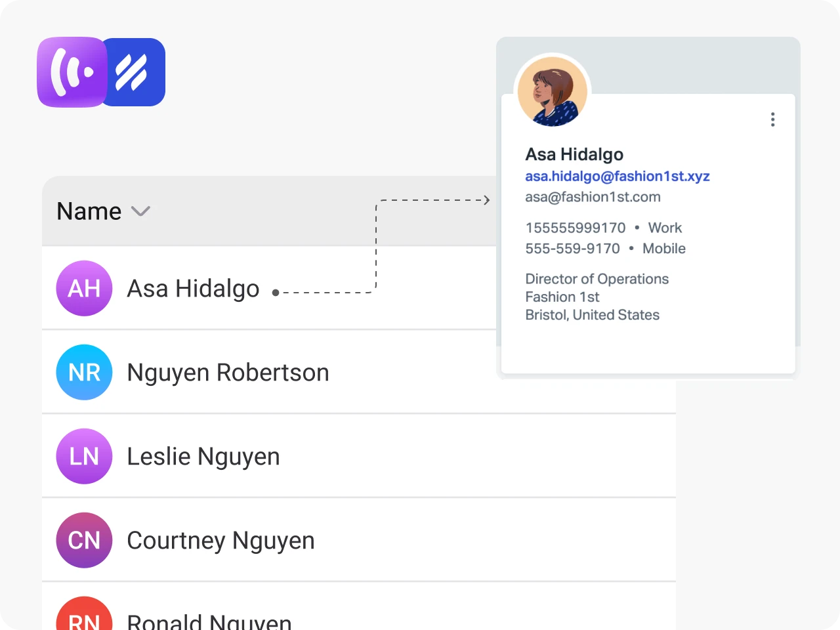Click the Name column header label

pyautogui.click(x=89, y=211)
